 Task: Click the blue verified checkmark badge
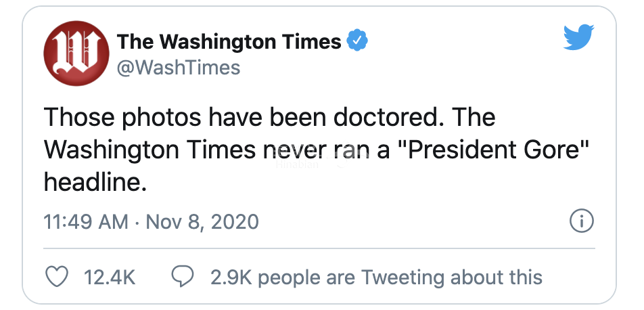(x=357, y=42)
